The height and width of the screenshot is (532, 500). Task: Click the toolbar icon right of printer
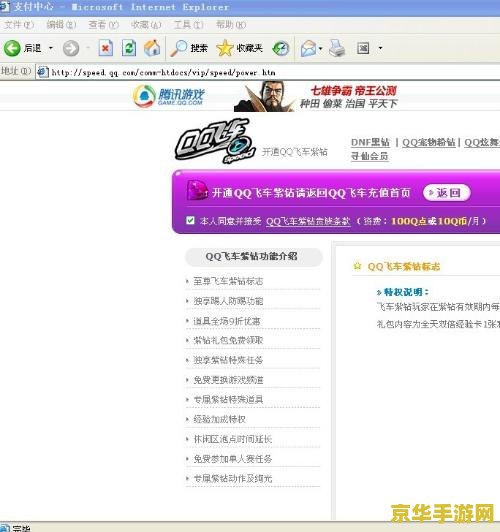(x=363, y=48)
